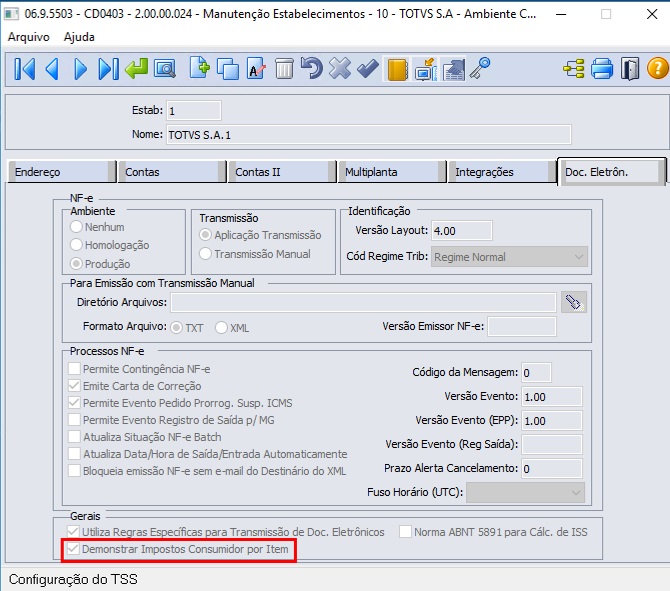This screenshot has height=591, width=670.
Task: Switch to Multiplanta tab
Action: click(392, 172)
